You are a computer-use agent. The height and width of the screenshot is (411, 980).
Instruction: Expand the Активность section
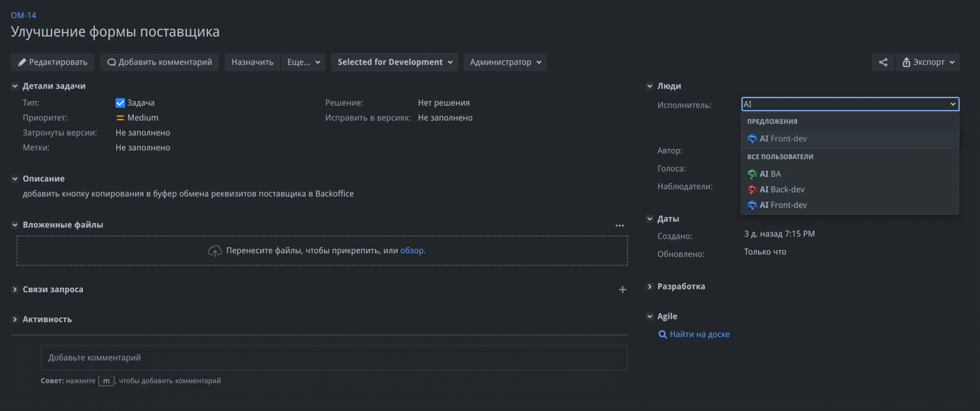tap(15, 319)
